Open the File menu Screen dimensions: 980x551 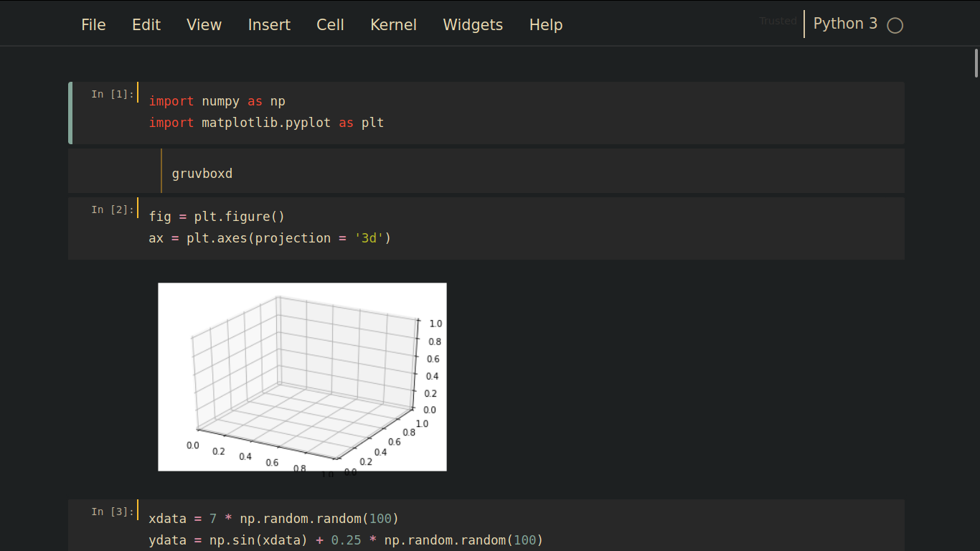tap(93, 24)
